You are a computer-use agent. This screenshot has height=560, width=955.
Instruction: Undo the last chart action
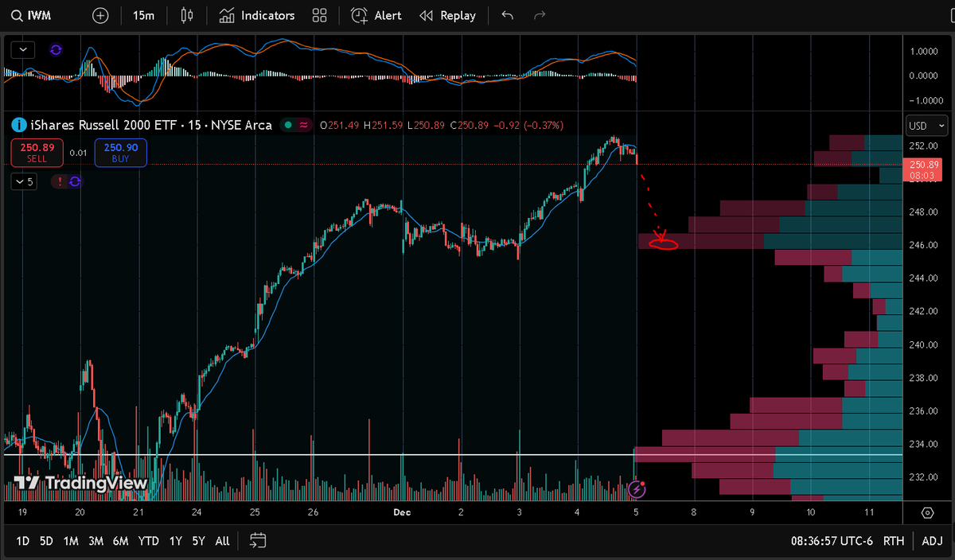tap(508, 16)
